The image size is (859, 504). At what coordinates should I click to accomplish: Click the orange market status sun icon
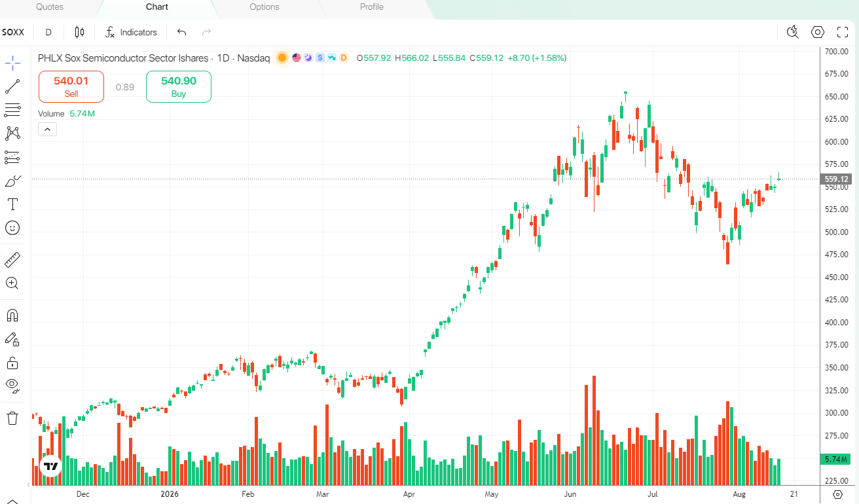(282, 58)
